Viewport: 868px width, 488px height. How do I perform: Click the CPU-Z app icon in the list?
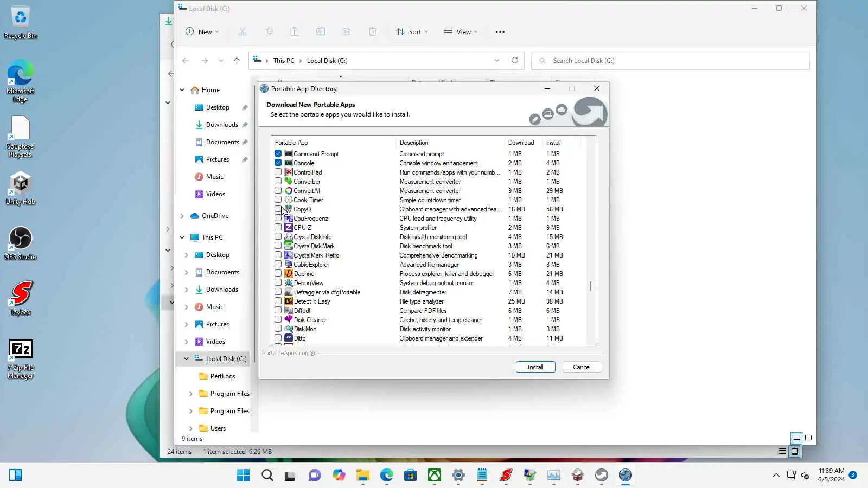[289, 228]
